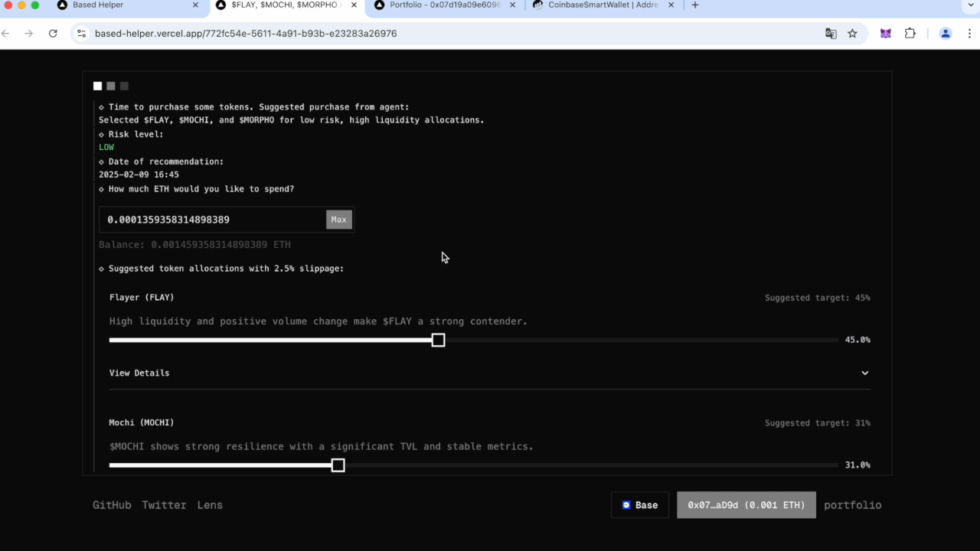Click the View Details label
This screenshot has width=980, height=551.
click(139, 373)
